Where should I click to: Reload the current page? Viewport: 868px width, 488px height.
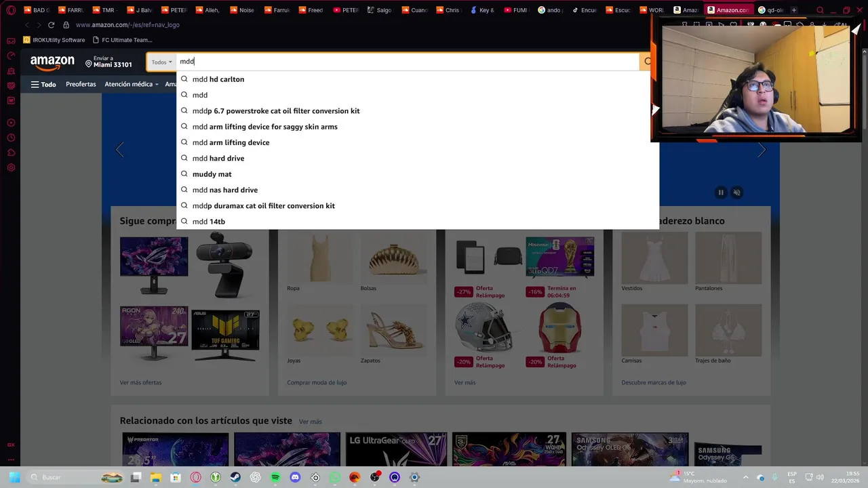click(51, 25)
